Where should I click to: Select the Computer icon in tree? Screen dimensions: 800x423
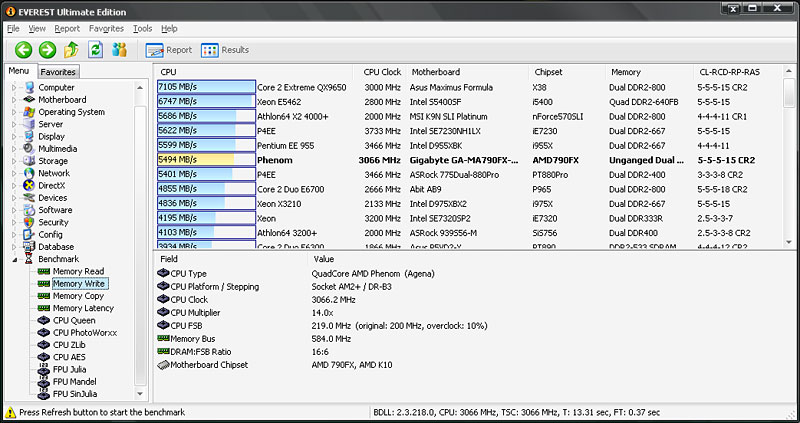[30, 87]
